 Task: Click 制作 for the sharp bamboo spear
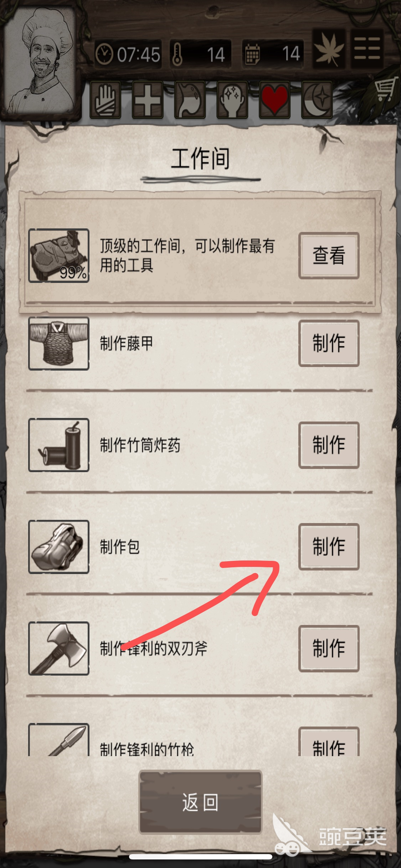(329, 742)
